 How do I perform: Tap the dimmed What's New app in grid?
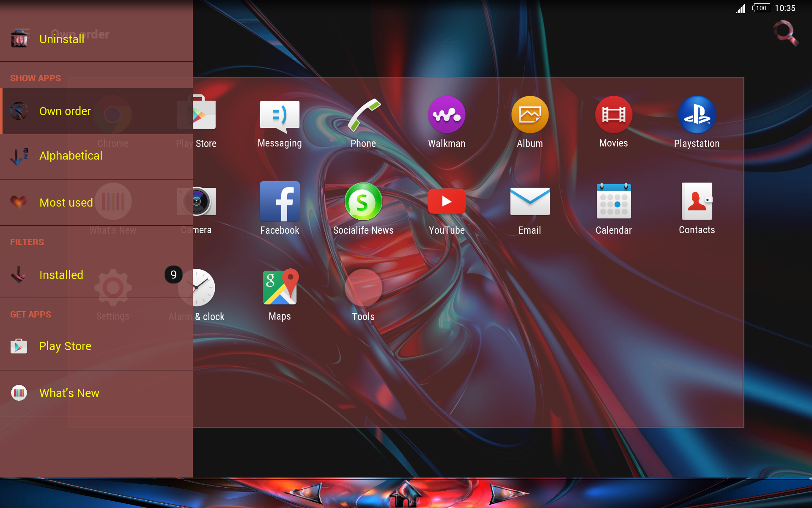point(112,209)
